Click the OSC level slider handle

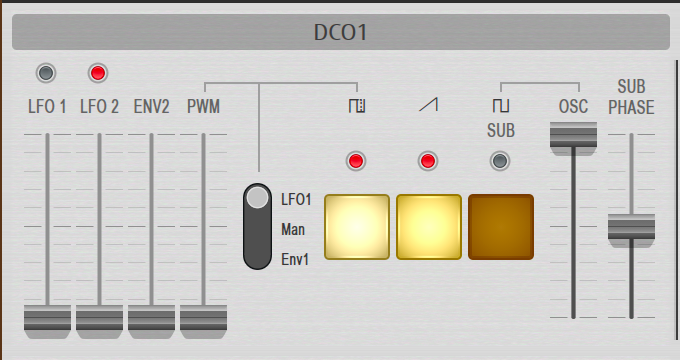573,139
